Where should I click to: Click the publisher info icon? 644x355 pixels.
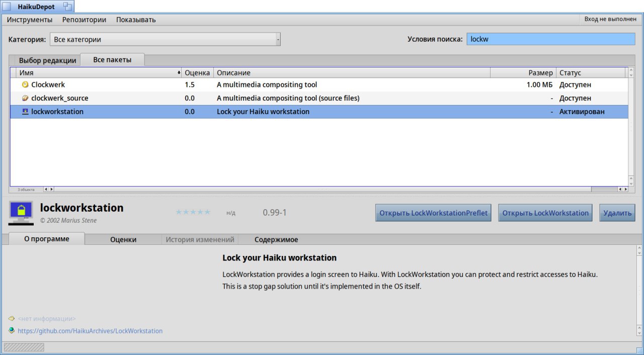pos(12,318)
